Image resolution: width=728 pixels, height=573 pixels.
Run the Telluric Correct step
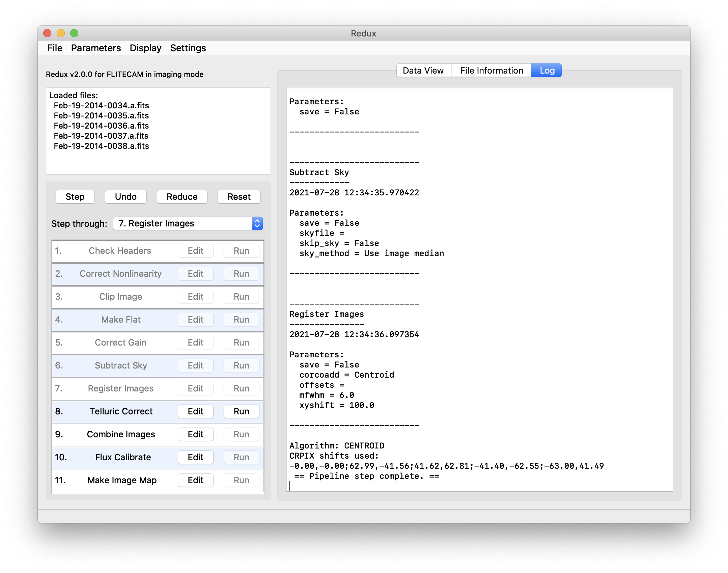pyautogui.click(x=241, y=411)
